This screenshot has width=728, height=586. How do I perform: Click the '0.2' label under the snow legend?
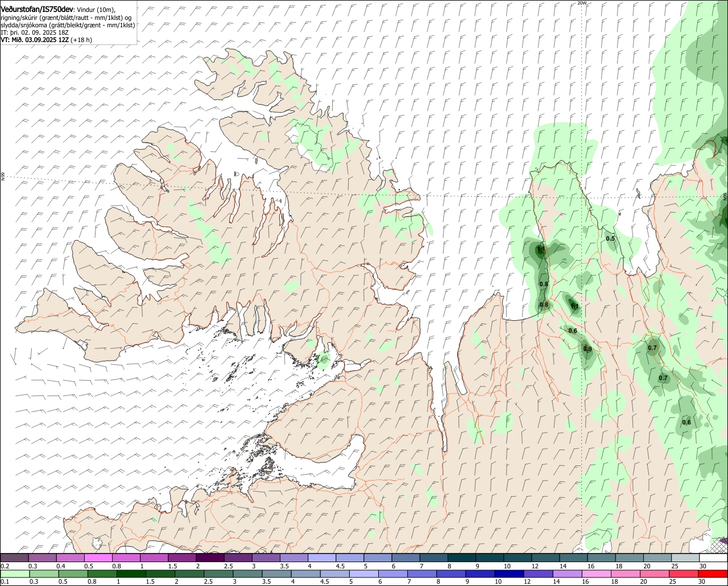tap(5, 566)
